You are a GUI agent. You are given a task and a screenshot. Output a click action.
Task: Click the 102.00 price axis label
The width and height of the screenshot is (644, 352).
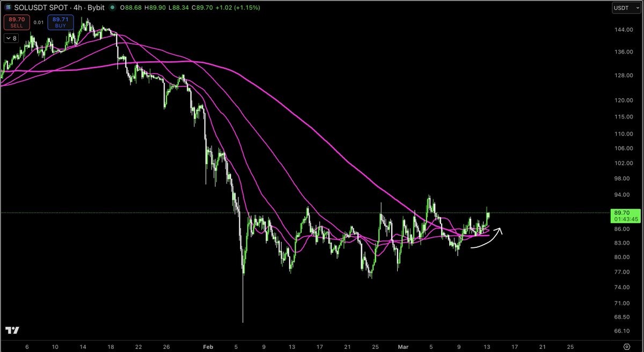(624, 163)
